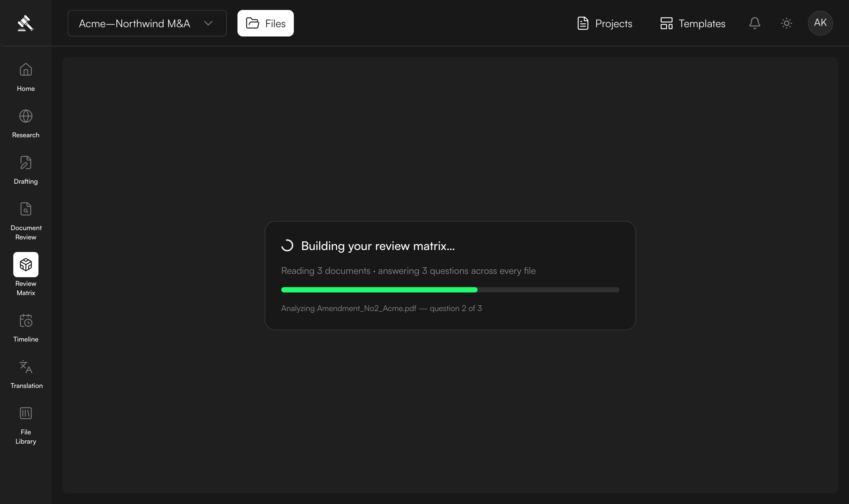Viewport: 849px width, 504px height.
Task: Open the Timeline calendar icon
Action: (x=26, y=320)
